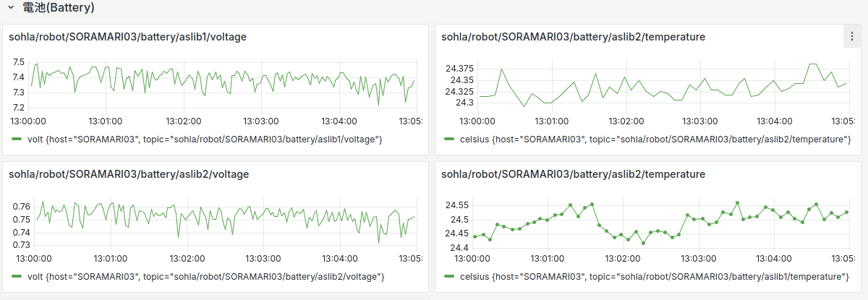Toggle volt series legend label for aslib2/voltage
This screenshot has width=868, height=300.
[205, 277]
